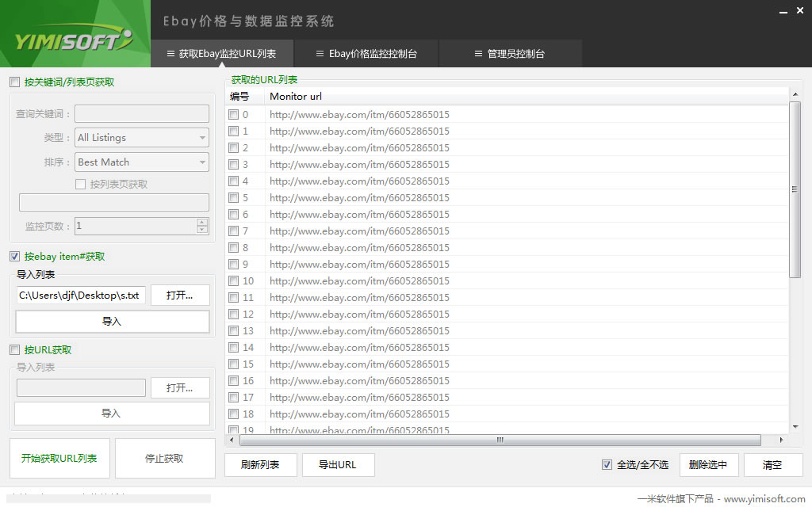Click the list's scroll down arrow
812x511 pixels.
coord(795,427)
